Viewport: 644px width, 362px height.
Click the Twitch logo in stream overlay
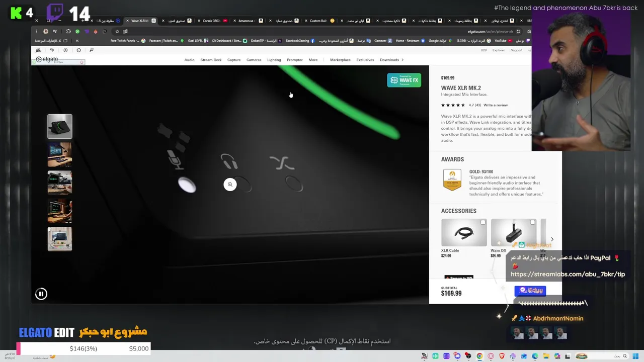pos(55,13)
